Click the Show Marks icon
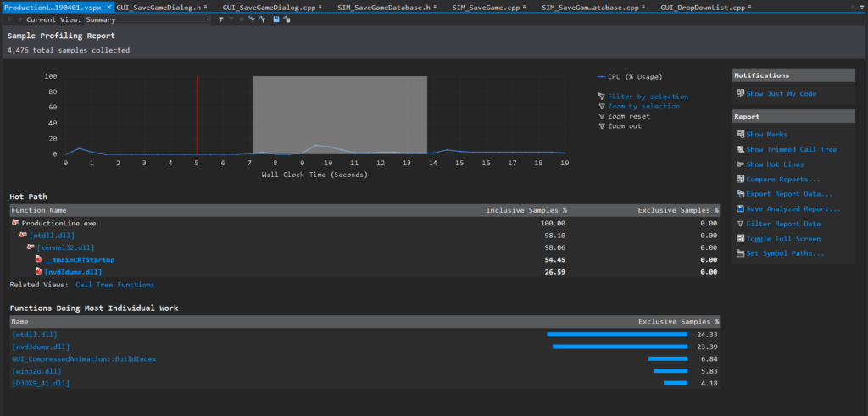 [741, 135]
